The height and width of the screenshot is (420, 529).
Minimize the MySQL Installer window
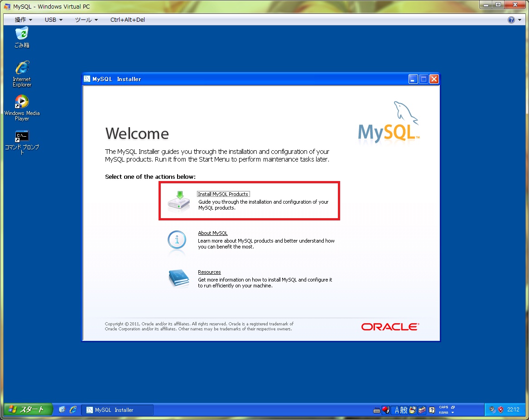[x=413, y=79]
